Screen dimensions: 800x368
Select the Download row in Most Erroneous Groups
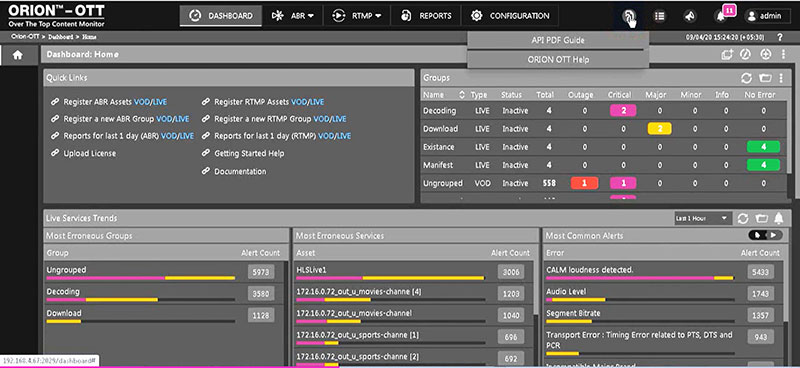[163, 316]
